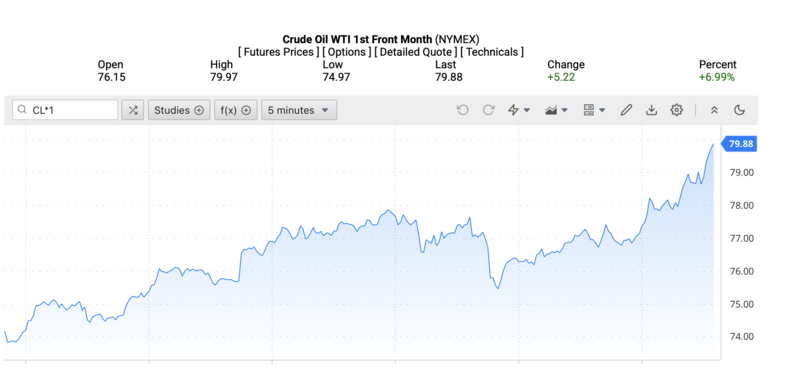Image resolution: width=800 pixels, height=368 pixels.
Task: Click the Last value 79.88
Action: [449, 78]
